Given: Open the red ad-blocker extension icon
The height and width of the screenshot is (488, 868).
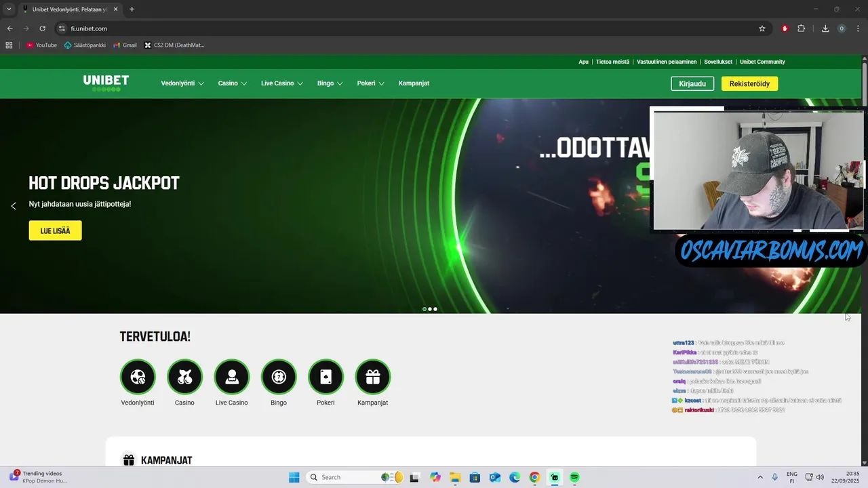Looking at the screenshot, I should 785,28.
